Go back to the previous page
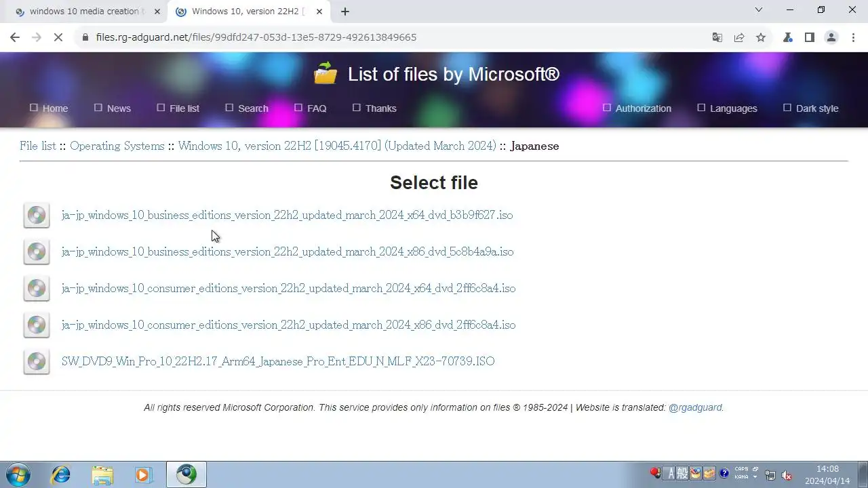868x488 pixels. pyautogui.click(x=15, y=37)
